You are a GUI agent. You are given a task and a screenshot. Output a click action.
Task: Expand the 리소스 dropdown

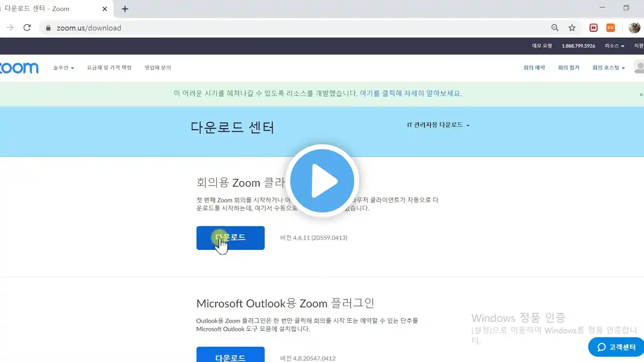pyautogui.click(x=614, y=46)
